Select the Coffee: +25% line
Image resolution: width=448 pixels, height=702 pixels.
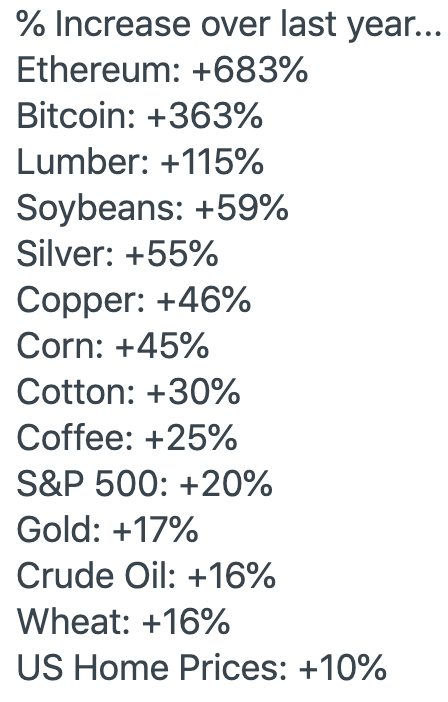(x=127, y=437)
